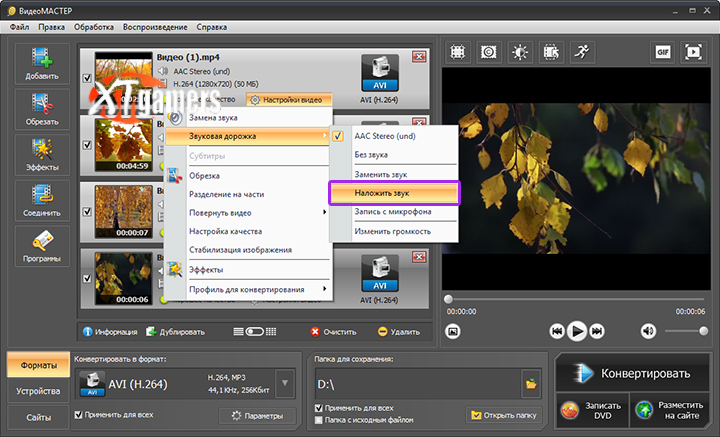Toggle the list/grid view switch
Screen dimensions: 720x437
pyautogui.click(x=255, y=331)
